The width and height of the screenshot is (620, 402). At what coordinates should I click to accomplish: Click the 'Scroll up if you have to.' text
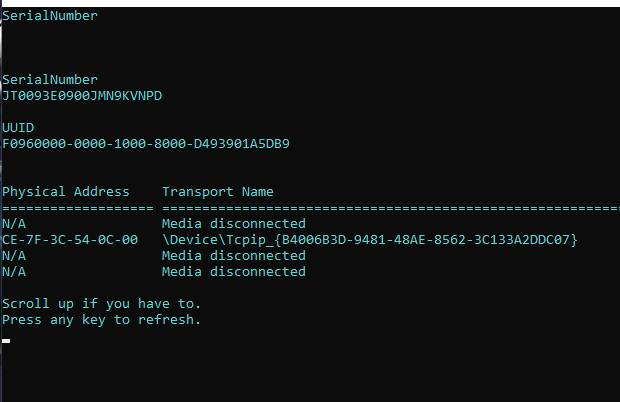click(102, 304)
